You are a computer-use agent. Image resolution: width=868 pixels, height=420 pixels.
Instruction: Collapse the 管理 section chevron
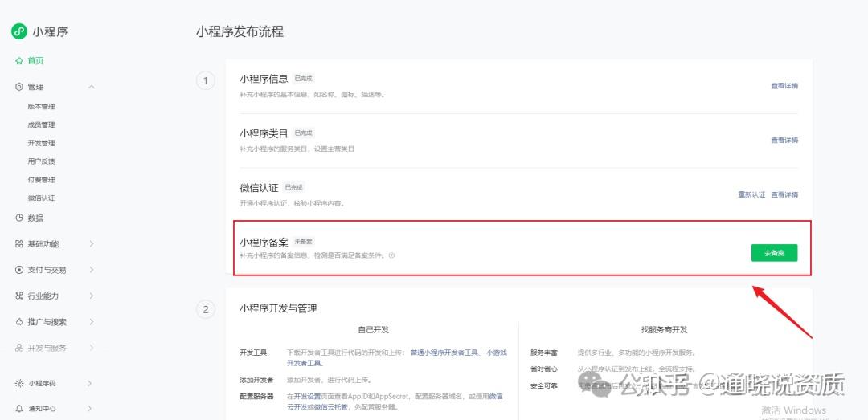[x=92, y=87]
